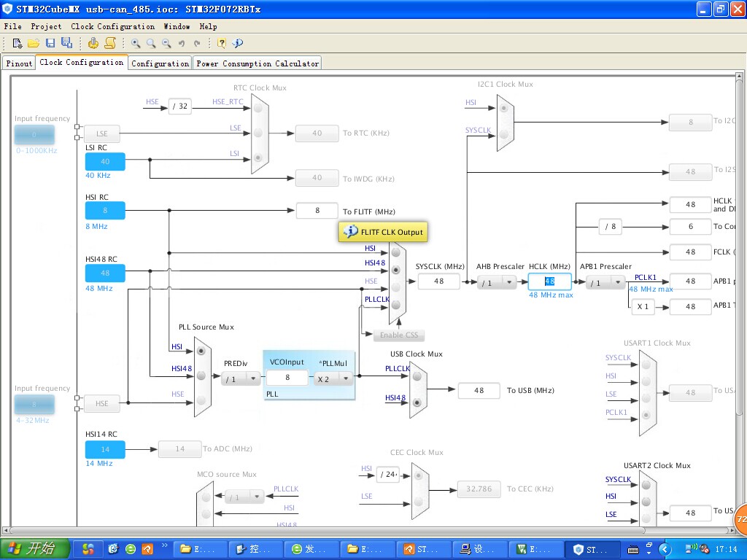Expand quick launch chevron in taskbar
This screenshot has height=560, width=747.
pos(165,545)
